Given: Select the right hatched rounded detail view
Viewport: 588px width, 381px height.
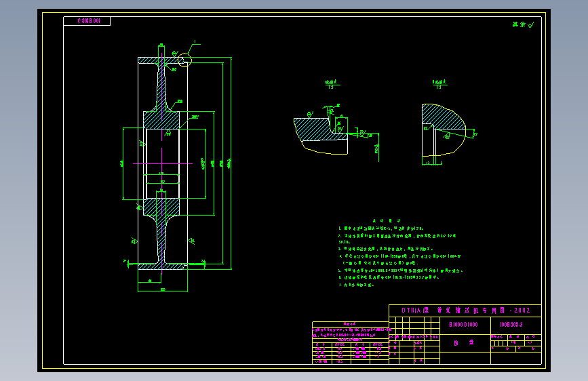Looking at the screenshot, I should pos(444,130).
